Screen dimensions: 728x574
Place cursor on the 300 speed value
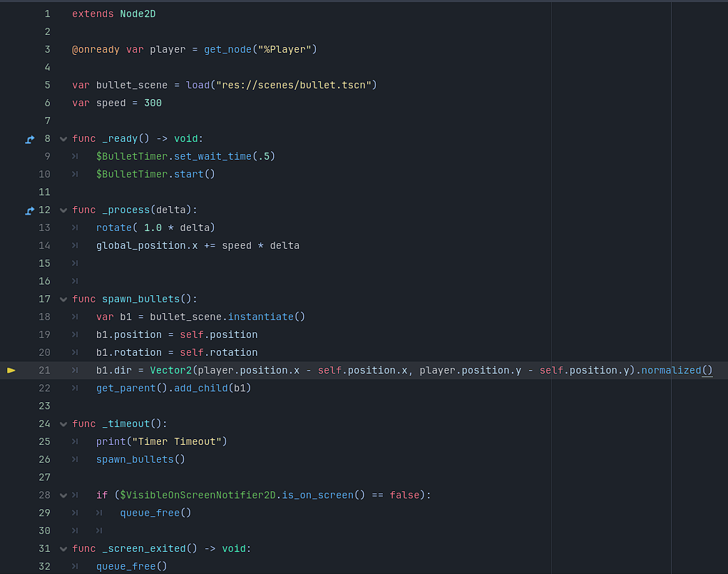[x=153, y=103]
